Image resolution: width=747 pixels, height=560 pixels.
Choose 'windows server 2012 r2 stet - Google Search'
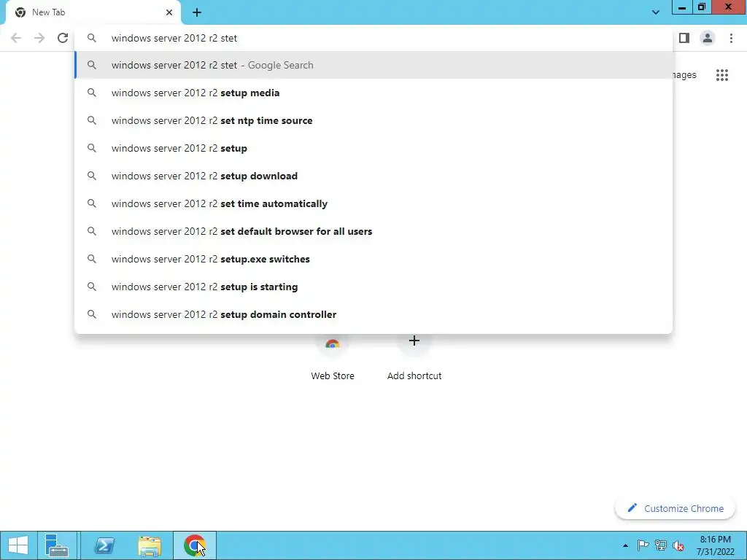pyautogui.click(x=373, y=65)
